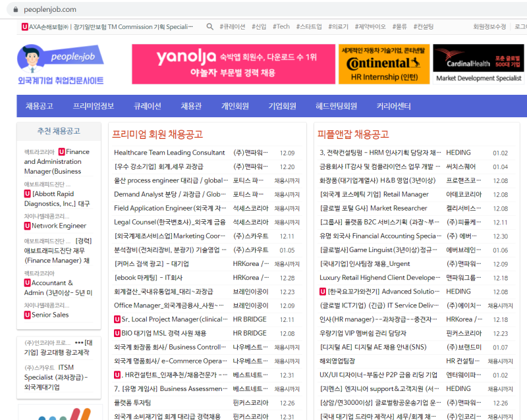Click the red U icon beside AXA손해보험

(x=24, y=27)
